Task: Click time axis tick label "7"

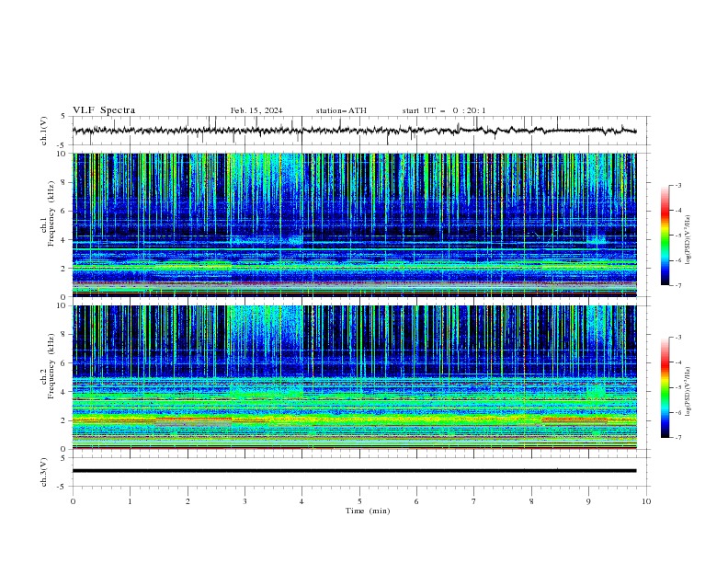Action: [474, 501]
